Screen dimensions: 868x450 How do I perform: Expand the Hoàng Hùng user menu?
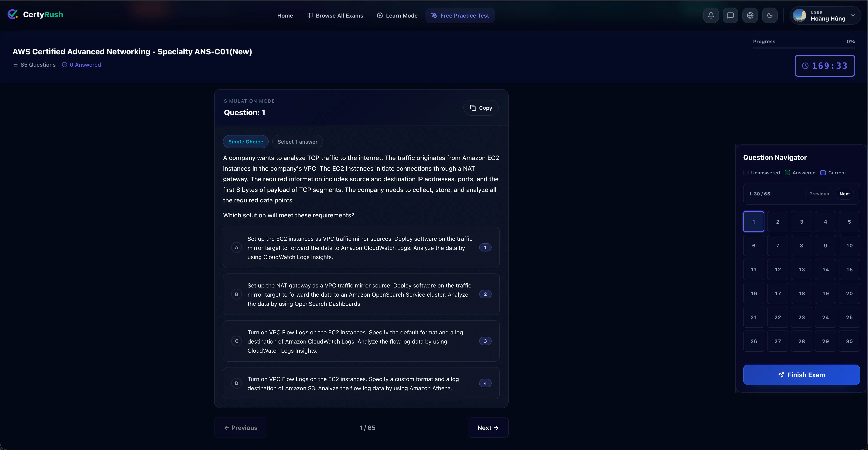click(x=825, y=16)
